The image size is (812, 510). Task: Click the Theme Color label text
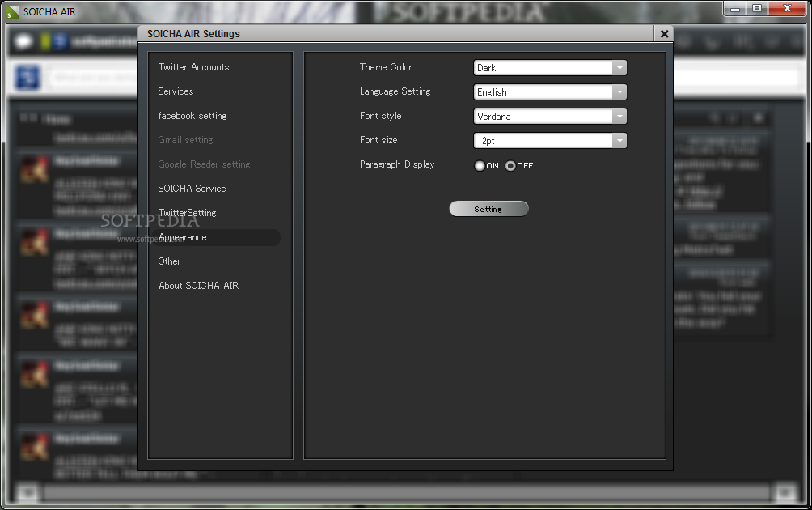click(386, 67)
